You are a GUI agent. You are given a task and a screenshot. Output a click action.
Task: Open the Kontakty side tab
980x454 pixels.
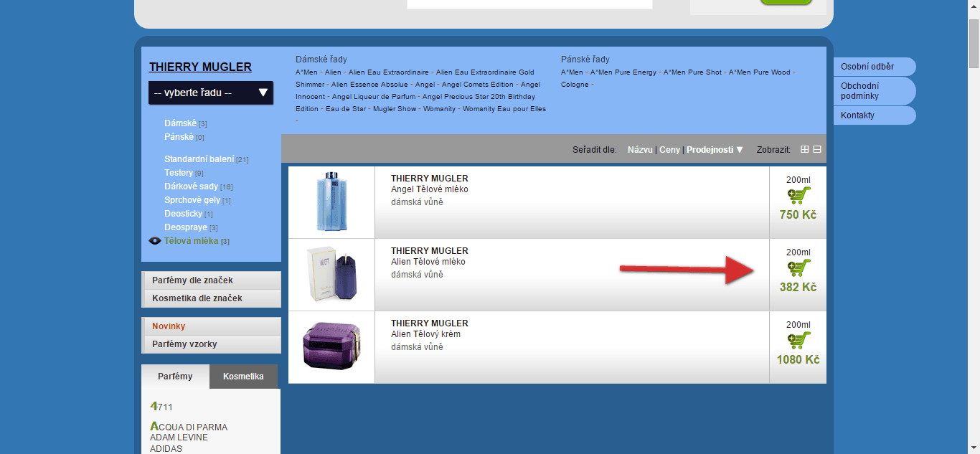click(875, 115)
